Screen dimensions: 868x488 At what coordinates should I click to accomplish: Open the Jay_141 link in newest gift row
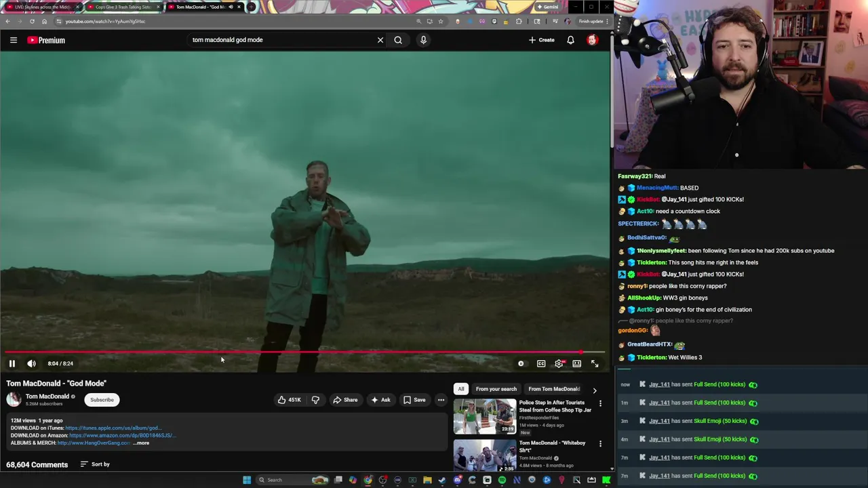(659, 384)
